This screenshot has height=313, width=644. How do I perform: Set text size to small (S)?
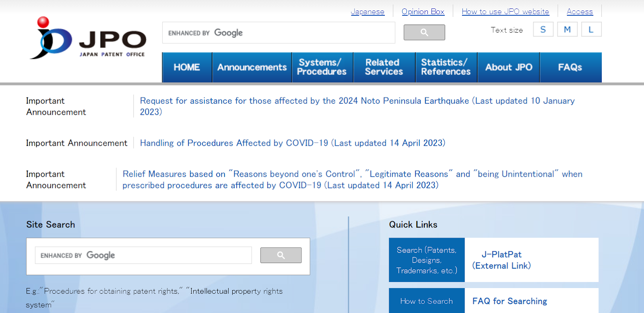click(x=543, y=29)
